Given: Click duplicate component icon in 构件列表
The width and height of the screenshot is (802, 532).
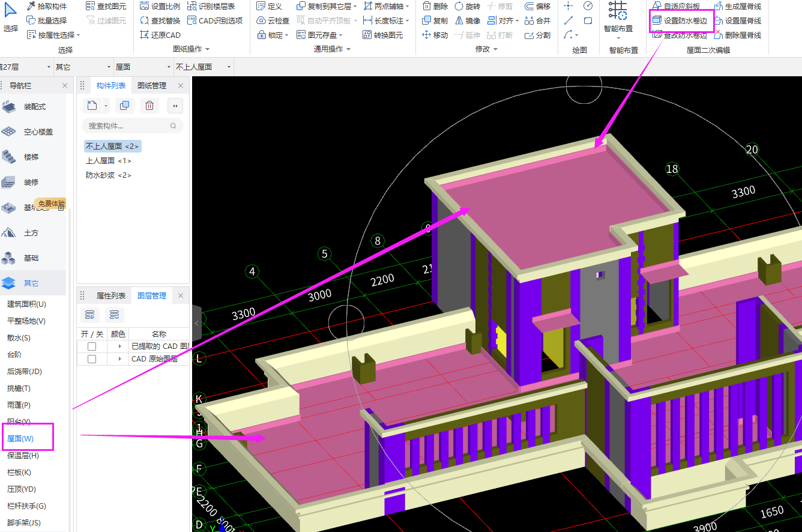Looking at the screenshot, I should (x=124, y=106).
